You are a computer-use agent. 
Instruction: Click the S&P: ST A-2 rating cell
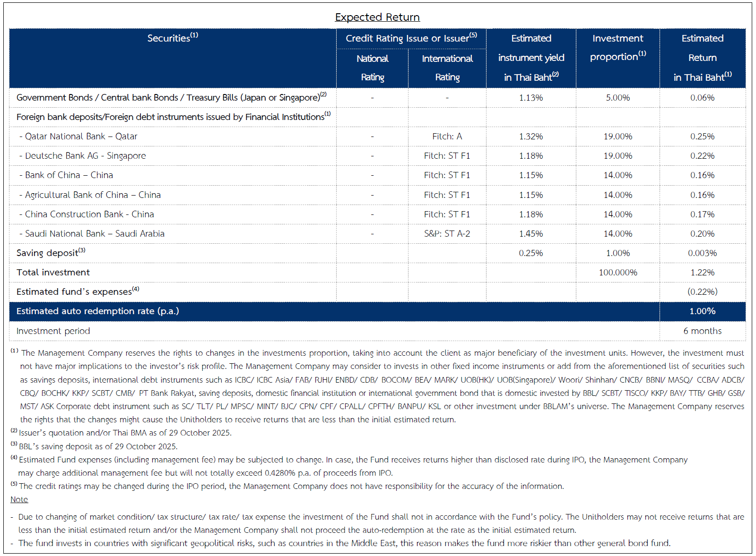pyautogui.click(x=447, y=234)
